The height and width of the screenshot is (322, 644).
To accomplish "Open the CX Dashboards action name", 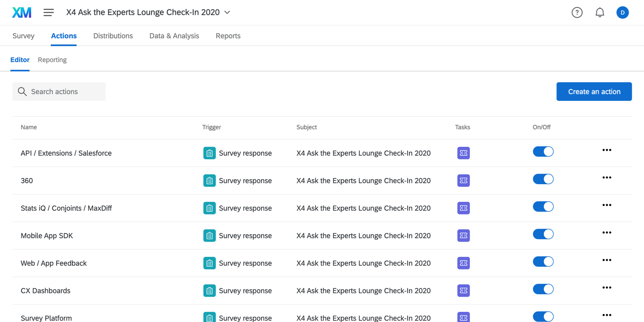I will click(x=45, y=291).
